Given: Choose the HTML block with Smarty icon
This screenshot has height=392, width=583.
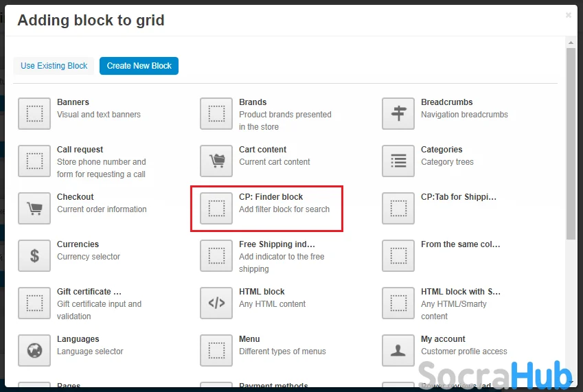Looking at the screenshot, I should pos(398,303).
